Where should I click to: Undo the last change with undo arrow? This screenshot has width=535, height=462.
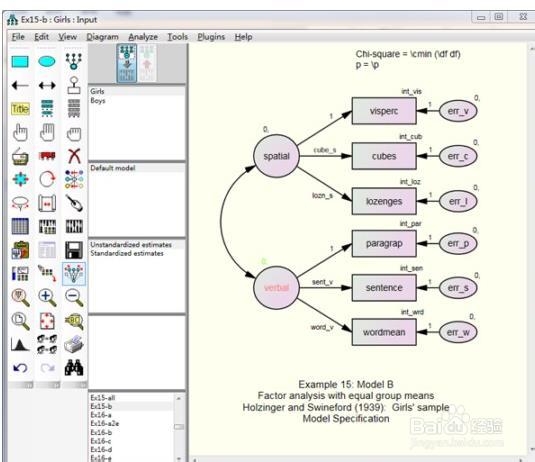20,367
